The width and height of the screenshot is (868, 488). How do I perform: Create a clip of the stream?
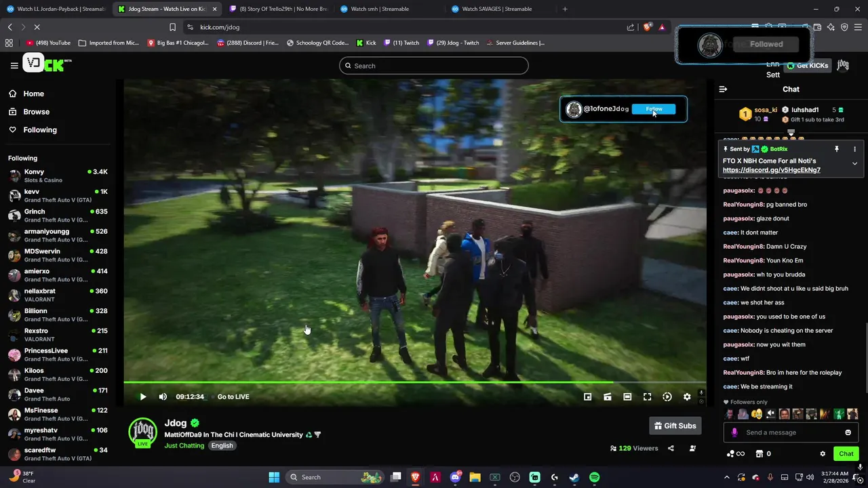(x=608, y=396)
